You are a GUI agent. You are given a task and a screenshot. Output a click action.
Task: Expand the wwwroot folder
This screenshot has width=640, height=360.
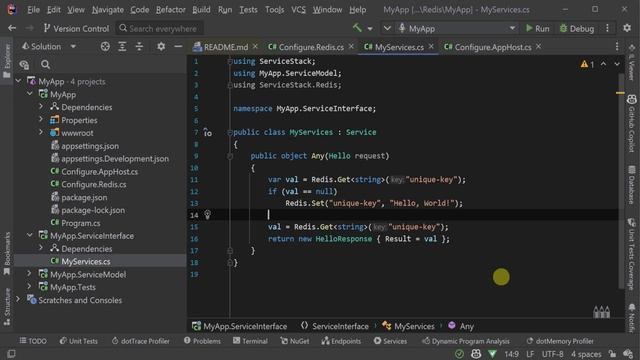[41, 132]
